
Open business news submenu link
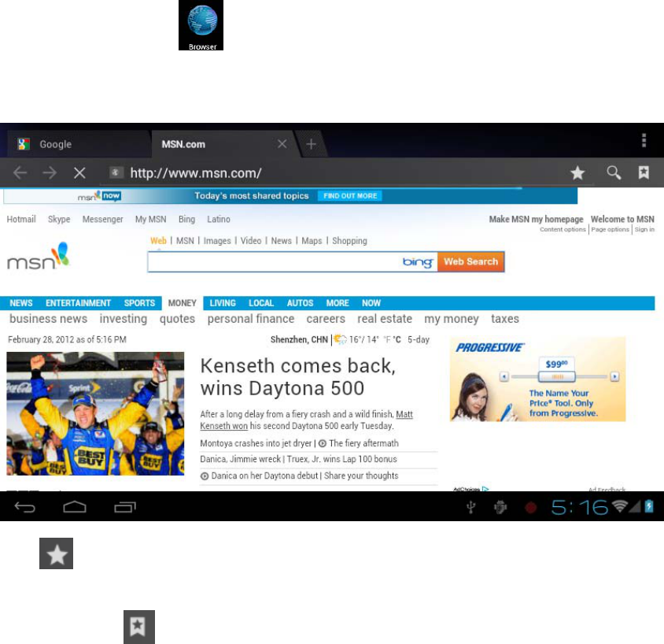click(48, 319)
